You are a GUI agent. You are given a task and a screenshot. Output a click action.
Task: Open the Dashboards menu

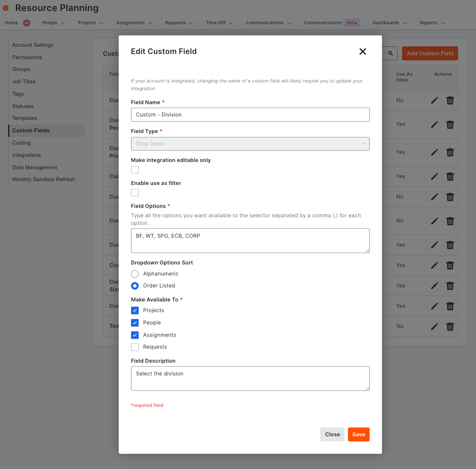390,23
